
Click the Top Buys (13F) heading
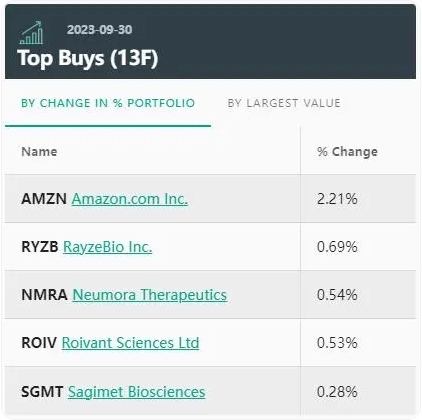pos(88,58)
